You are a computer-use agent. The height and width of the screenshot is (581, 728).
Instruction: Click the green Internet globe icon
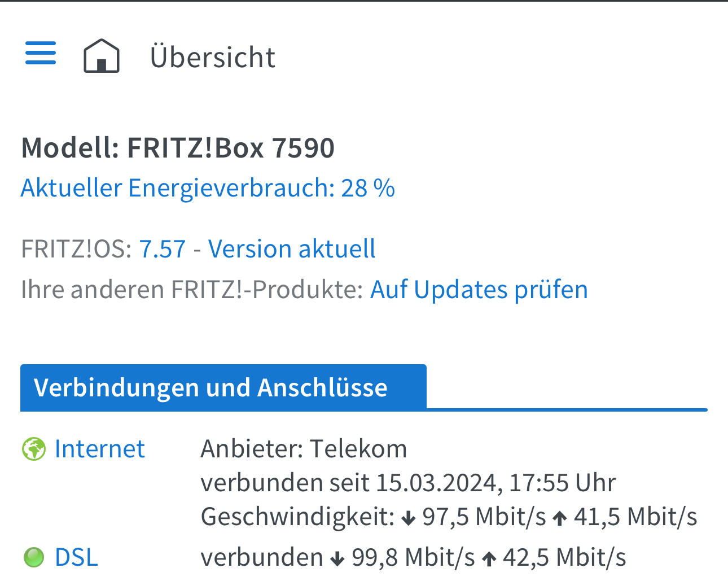point(34,449)
